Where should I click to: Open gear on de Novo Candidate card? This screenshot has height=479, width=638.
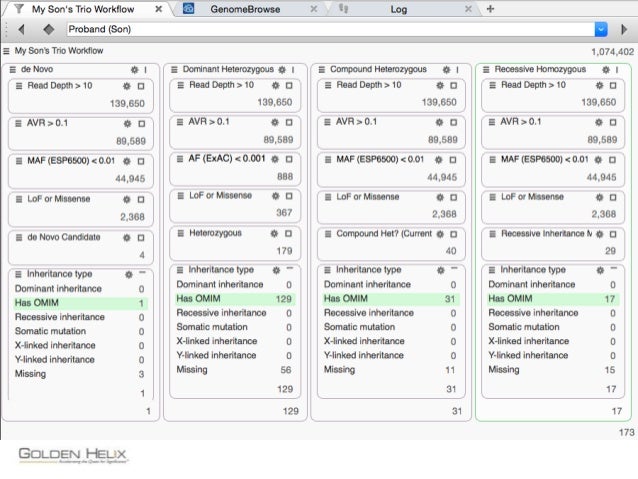(x=127, y=238)
